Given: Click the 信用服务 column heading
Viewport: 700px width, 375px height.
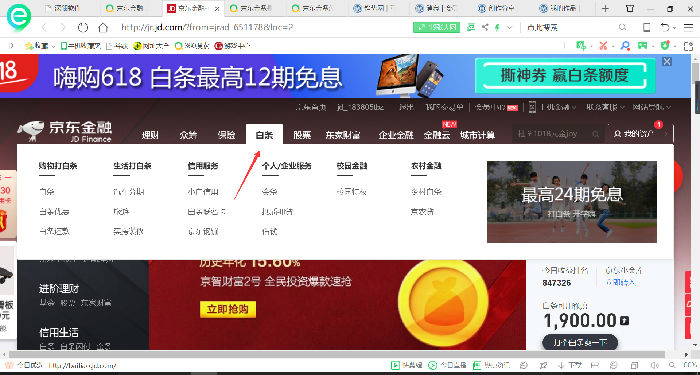Looking at the screenshot, I should 203,166.
